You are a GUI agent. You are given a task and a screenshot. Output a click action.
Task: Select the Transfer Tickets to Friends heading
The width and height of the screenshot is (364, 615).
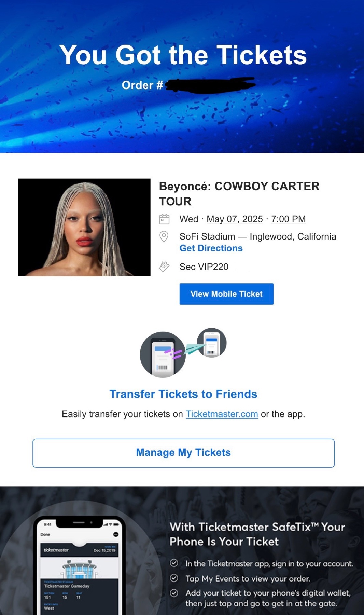tap(183, 394)
